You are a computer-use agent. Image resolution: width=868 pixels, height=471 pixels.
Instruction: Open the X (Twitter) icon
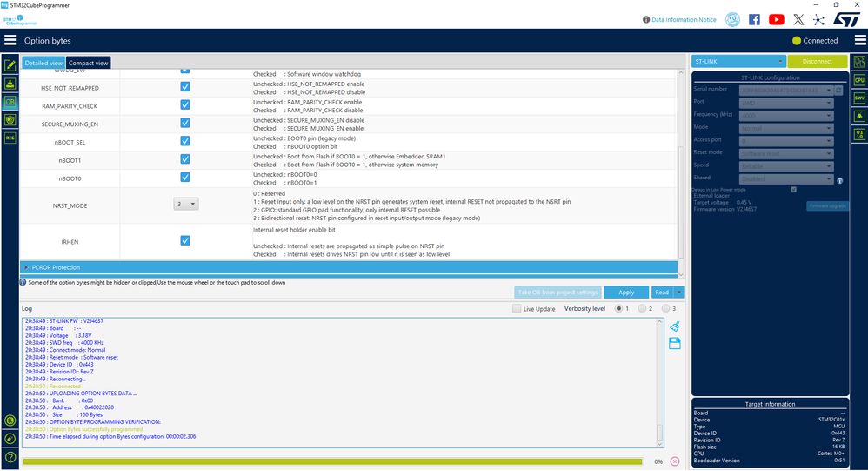(798, 19)
